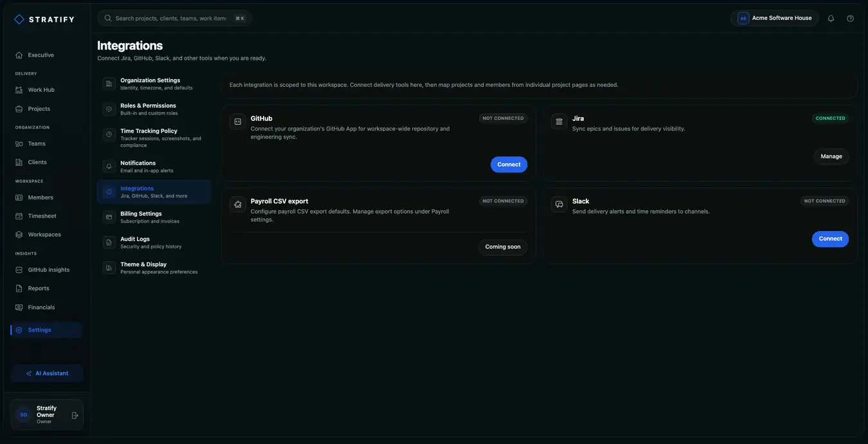The image size is (868, 444).
Task: Open the help question mark icon
Action: coord(851,19)
